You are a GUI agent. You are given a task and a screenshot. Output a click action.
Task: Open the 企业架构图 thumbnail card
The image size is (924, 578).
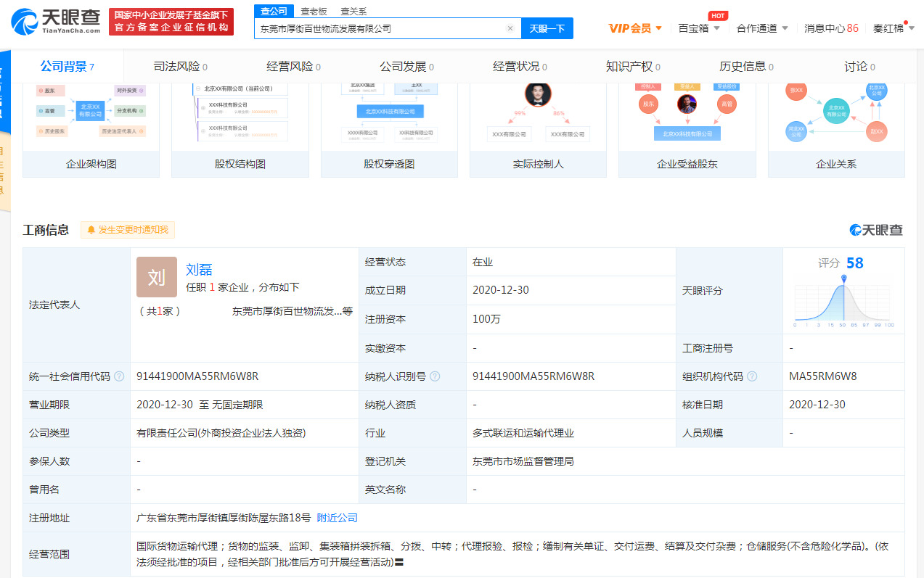coord(91,130)
